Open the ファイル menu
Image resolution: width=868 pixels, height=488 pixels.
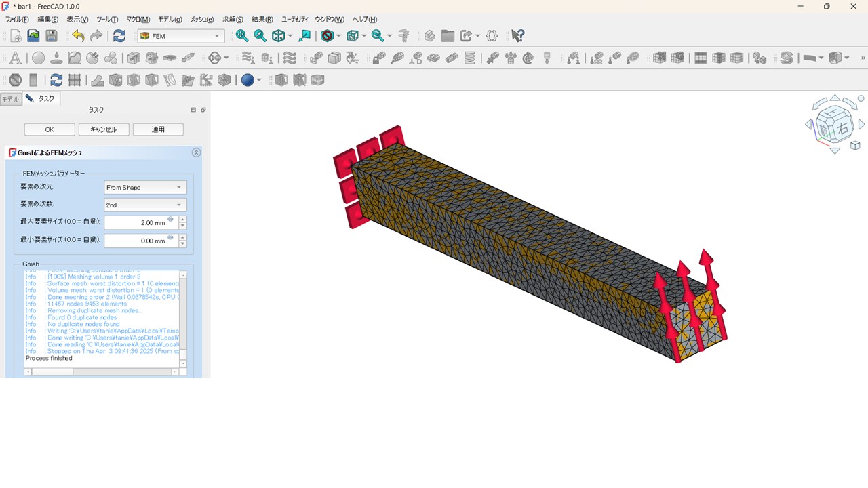pyautogui.click(x=17, y=19)
